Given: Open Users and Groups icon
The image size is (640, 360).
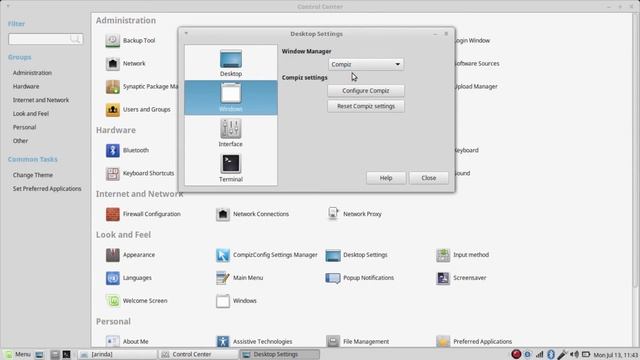Looking at the screenshot, I should 112,109.
